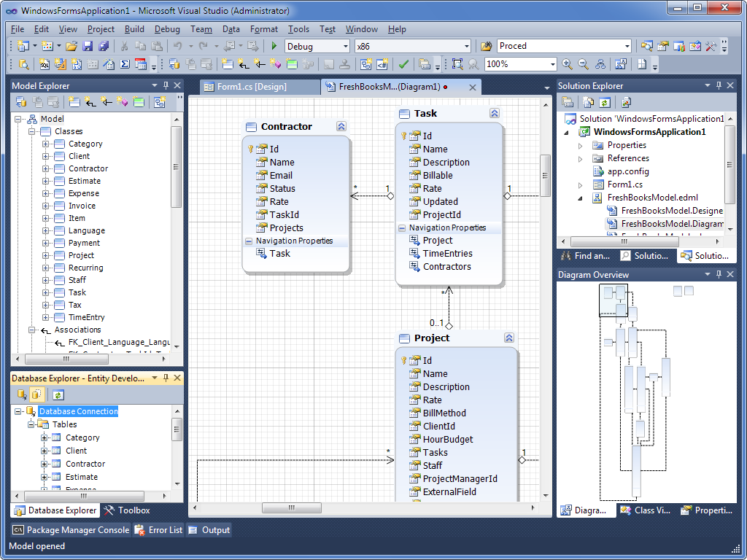The height and width of the screenshot is (560, 747).
Task: Click Model Explorer vertical scrollbar thumb
Action: pos(176,167)
